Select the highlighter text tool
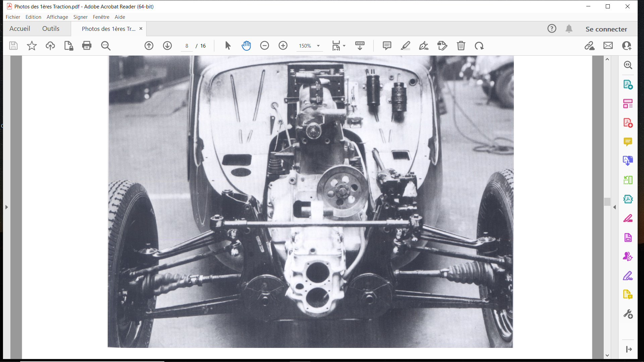The width and height of the screenshot is (644, 362). (405, 46)
